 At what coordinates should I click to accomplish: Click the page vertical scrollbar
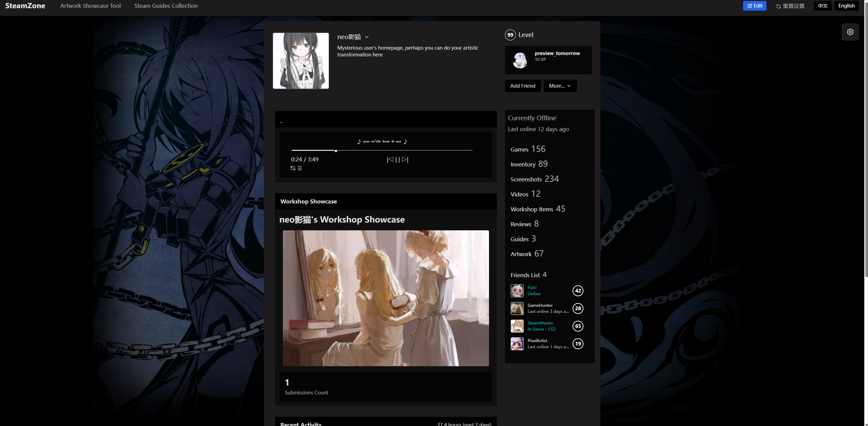(x=866, y=139)
